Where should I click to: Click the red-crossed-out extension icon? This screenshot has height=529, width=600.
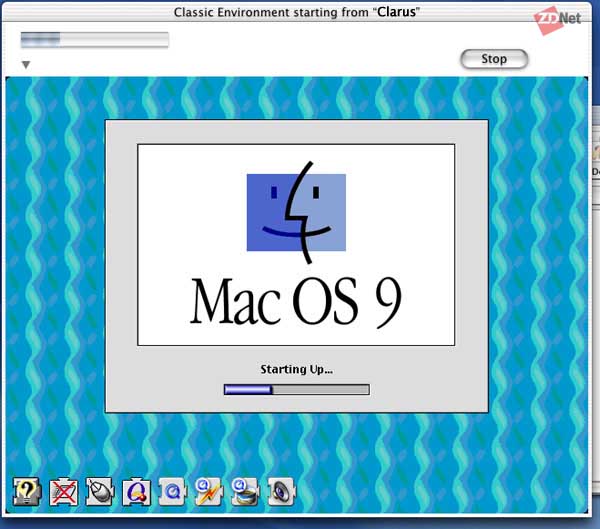click(64, 491)
